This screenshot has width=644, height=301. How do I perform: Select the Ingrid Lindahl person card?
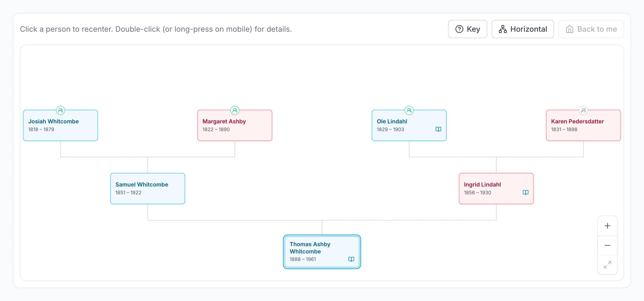(496, 189)
